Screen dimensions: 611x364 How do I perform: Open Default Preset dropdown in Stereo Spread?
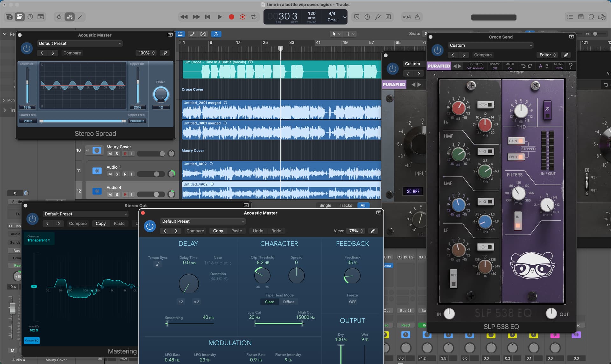(x=80, y=43)
